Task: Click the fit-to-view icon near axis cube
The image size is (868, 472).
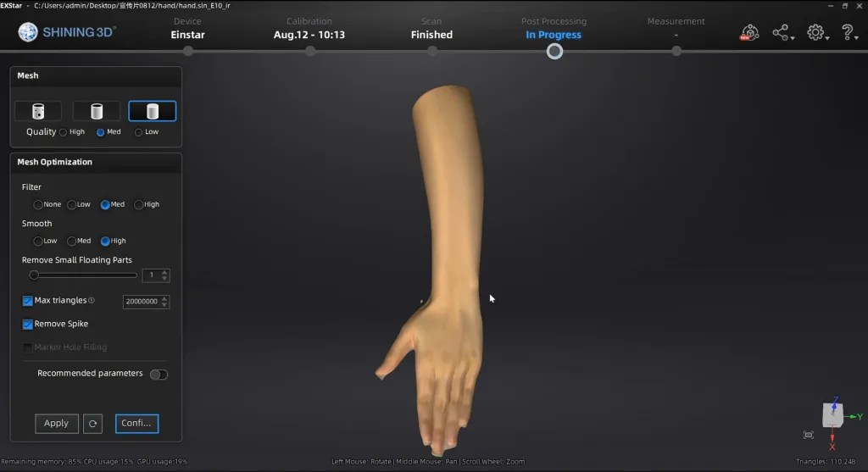Action: [808, 435]
